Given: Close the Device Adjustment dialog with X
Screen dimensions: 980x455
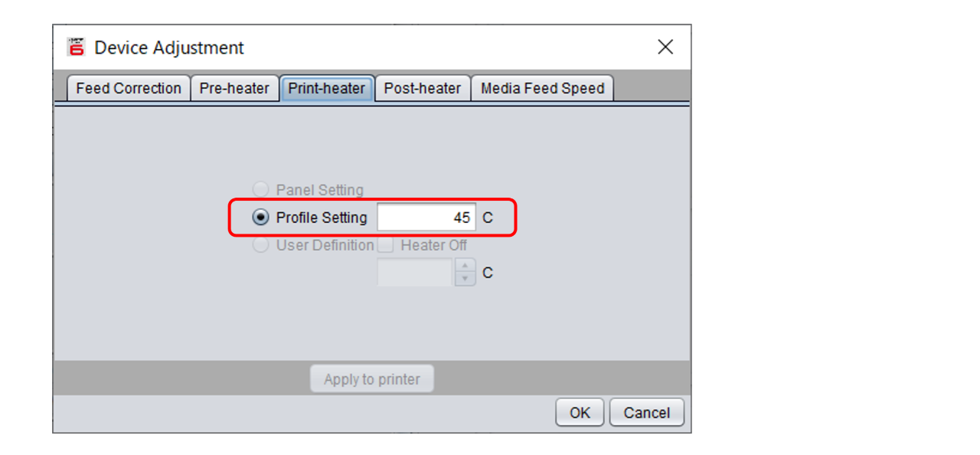Looking at the screenshot, I should (x=665, y=47).
